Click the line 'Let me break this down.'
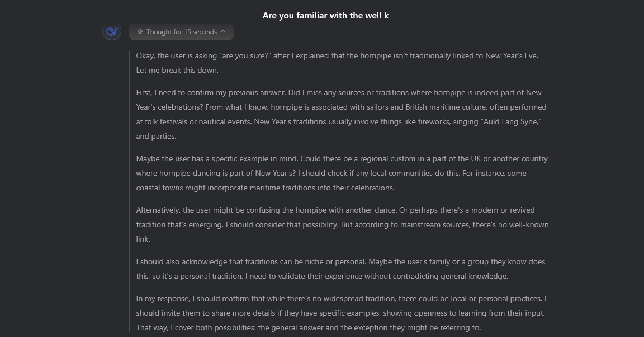This screenshot has height=337, width=644. 177,71
